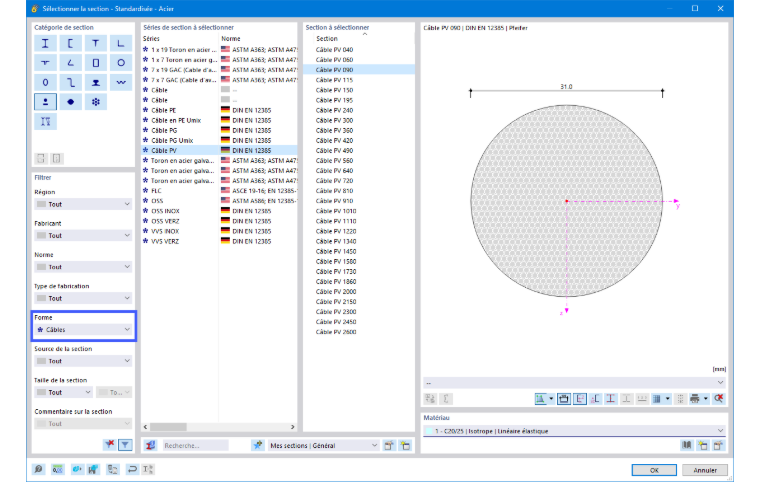
Task: Open the Forme dropdown showing Câbles
Action: coord(83,330)
